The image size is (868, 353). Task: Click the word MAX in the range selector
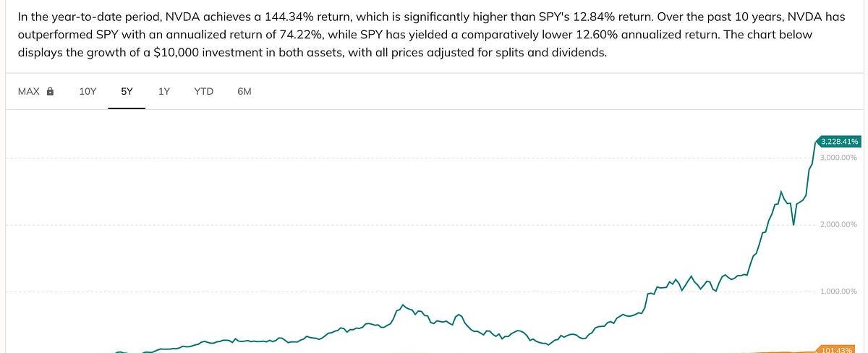click(29, 92)
